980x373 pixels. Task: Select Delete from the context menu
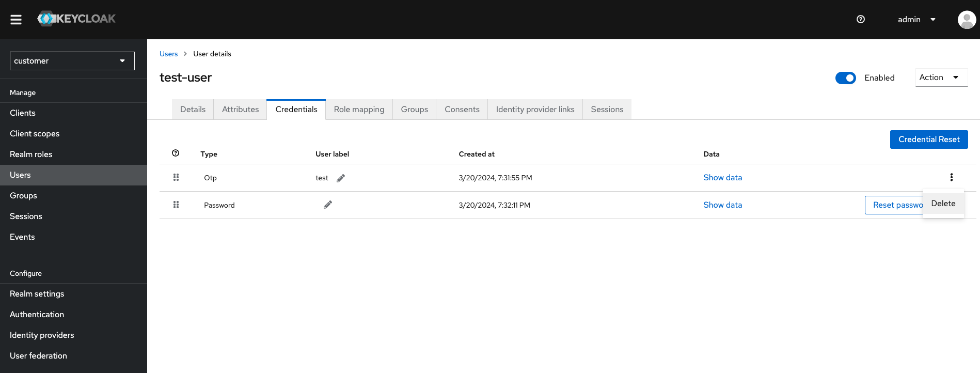943,204
